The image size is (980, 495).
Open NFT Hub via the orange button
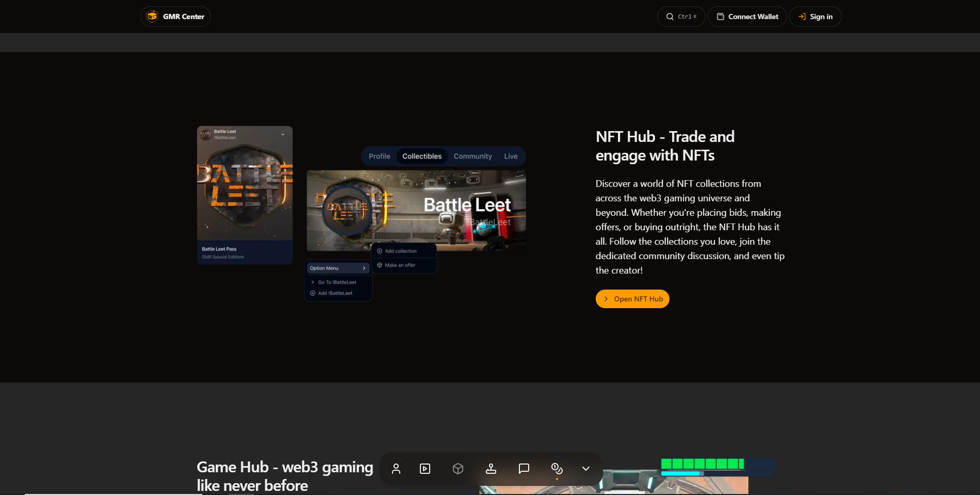point(632,299)
